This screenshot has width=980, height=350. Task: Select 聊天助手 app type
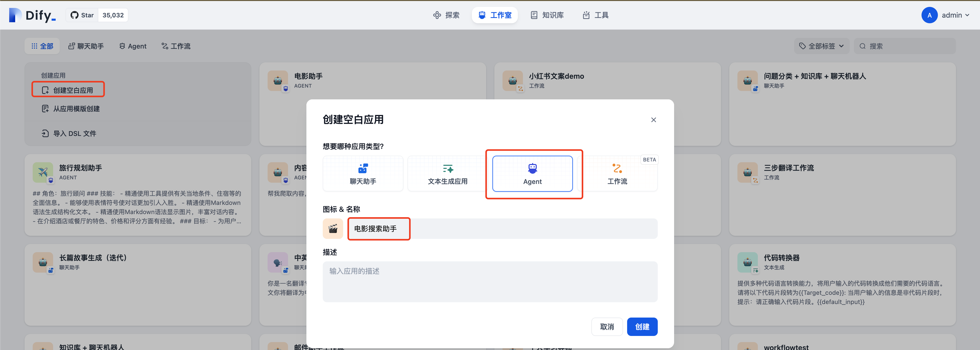[363, 173]
